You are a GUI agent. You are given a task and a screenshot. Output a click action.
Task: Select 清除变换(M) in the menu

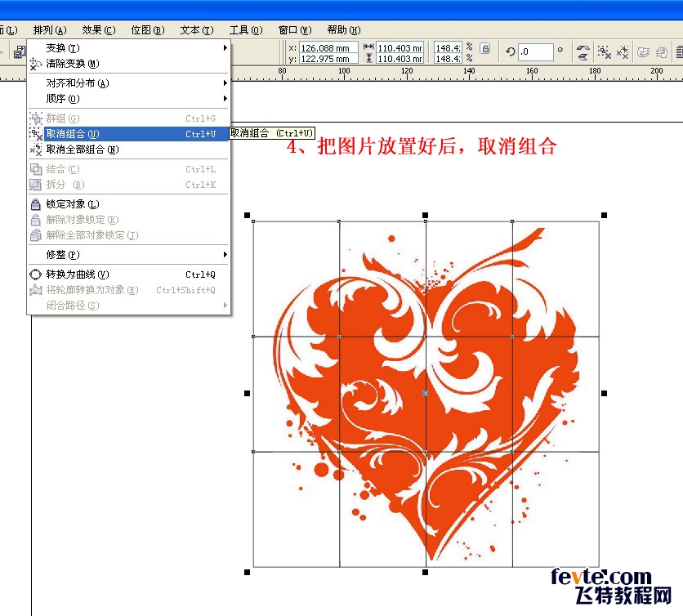click(128, 64)
